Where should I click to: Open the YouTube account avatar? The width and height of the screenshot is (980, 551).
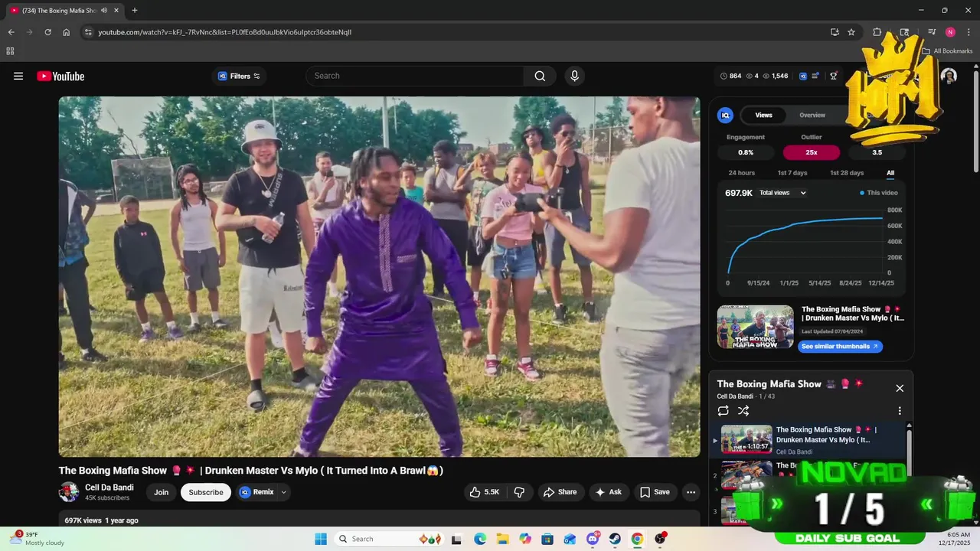click(949, 76)
